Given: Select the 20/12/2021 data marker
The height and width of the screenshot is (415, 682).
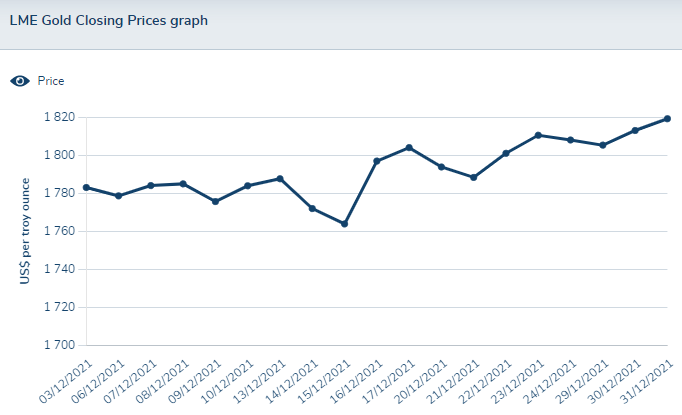Looking at the screenshot, I should (x=441, y=167).
